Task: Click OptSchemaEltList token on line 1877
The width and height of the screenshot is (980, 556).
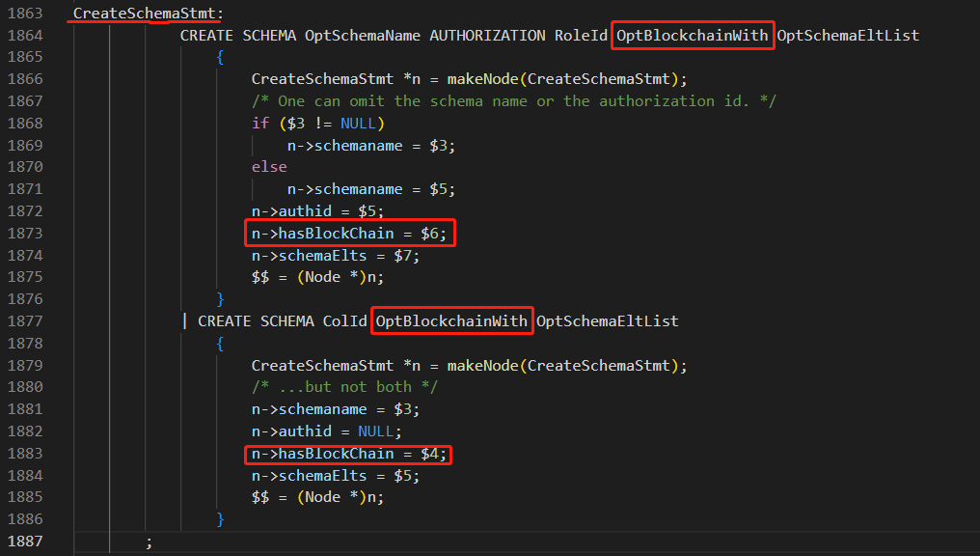Action: [x=608, y=320]
